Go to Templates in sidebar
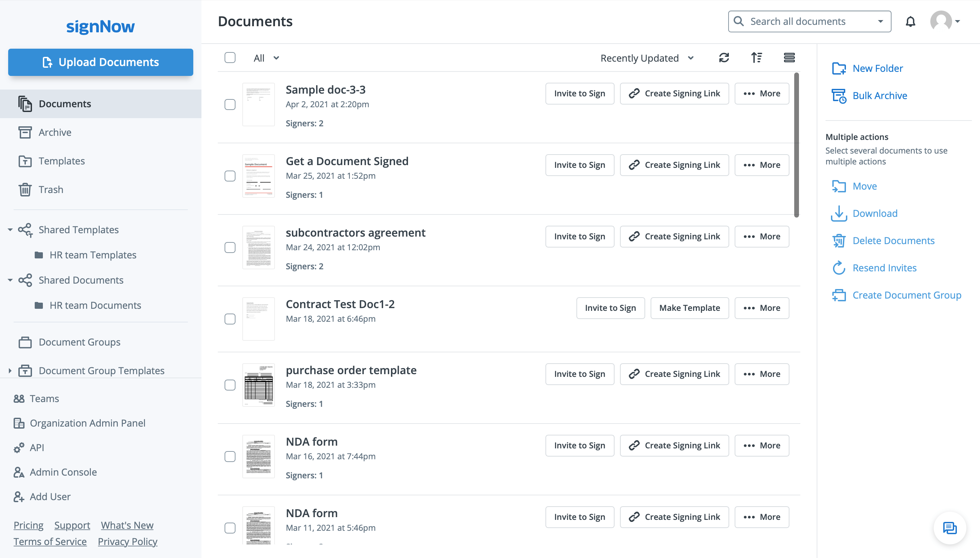Image resolution: width=980 pixels, height=558 pixels. pos(61,161)
